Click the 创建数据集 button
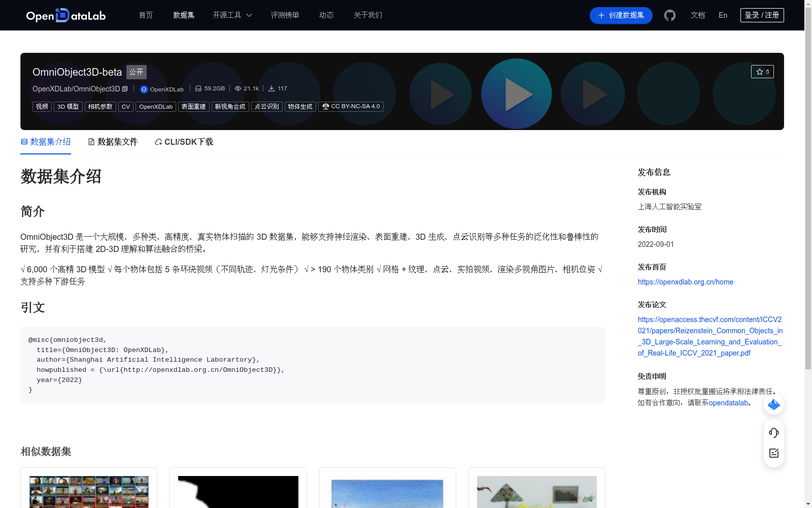812x508 pixels. (x=621, y=15)
